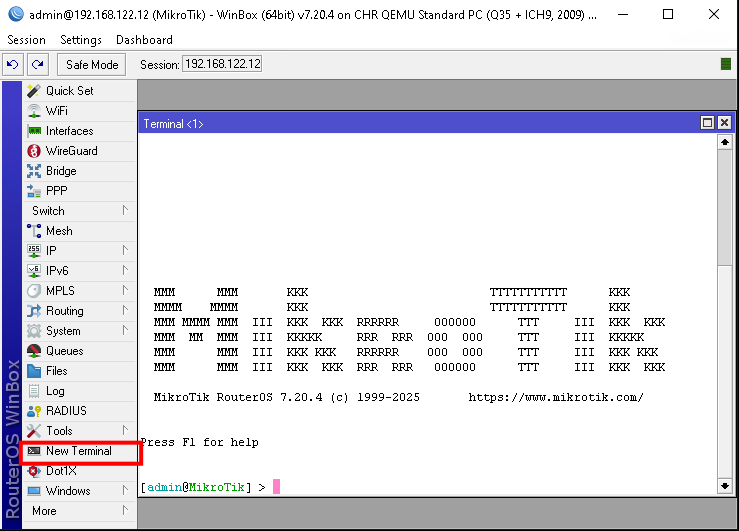This screenshot has height=531, width=739.
Task: Open the RADIUS icon
Action: 34,411
